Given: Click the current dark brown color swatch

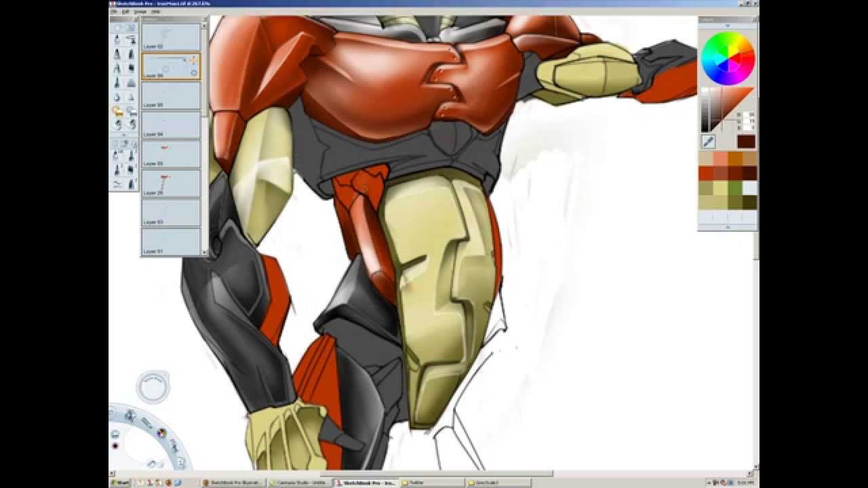Looking at the screenshot, I should [746, 142].
